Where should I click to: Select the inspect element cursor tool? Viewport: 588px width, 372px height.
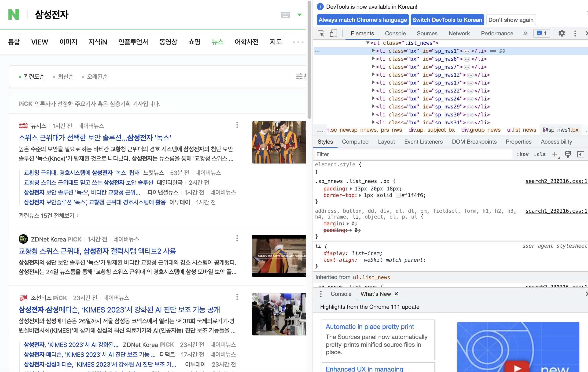tap(321, 33)
